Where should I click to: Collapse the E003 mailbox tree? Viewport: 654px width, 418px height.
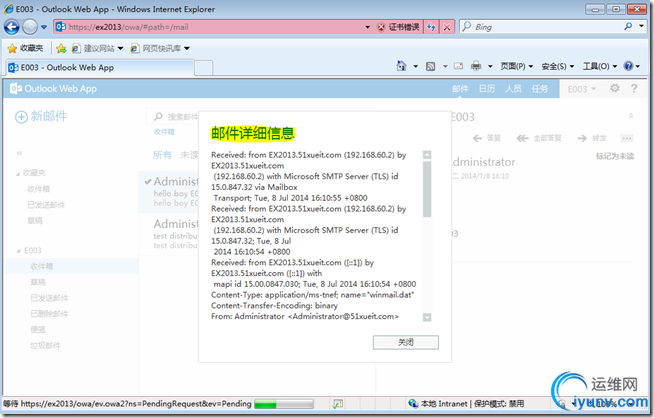pos(18,251)
